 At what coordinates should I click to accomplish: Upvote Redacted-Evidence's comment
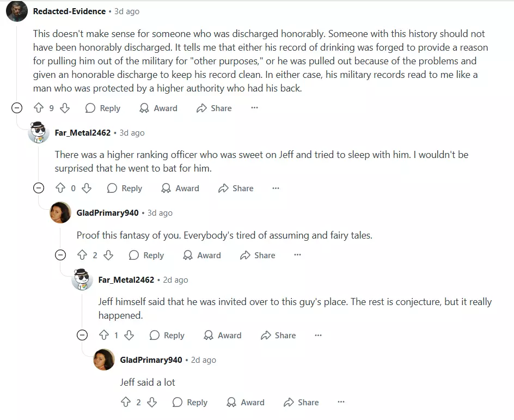tap(39, 108)
